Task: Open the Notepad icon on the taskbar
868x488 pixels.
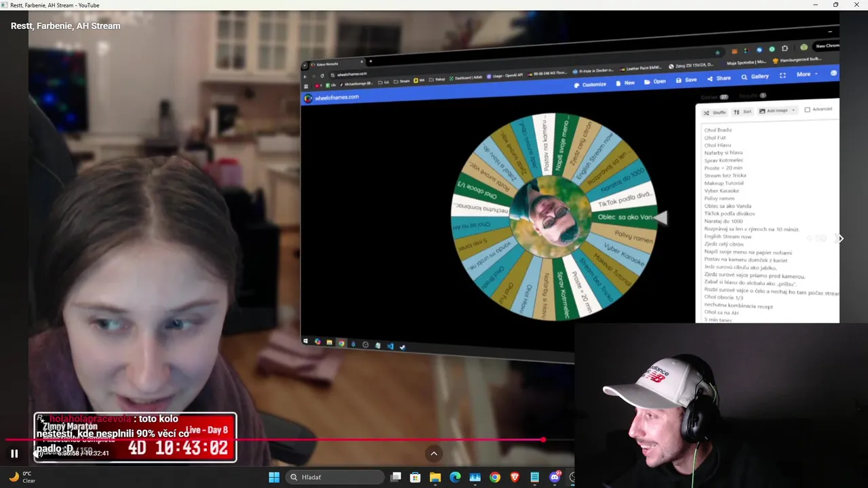Action: pos(534,477)
